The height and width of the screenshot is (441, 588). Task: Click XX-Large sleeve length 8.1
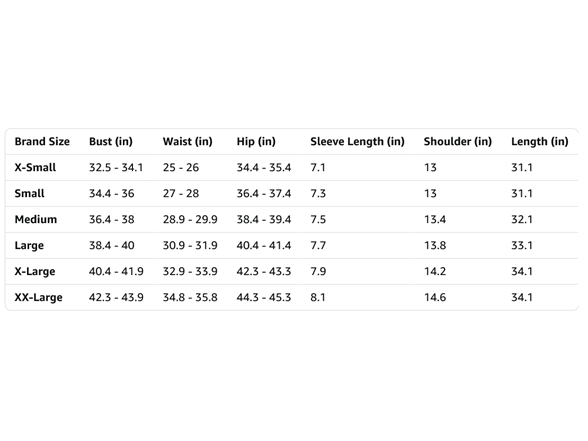click(x=318, y=297)
